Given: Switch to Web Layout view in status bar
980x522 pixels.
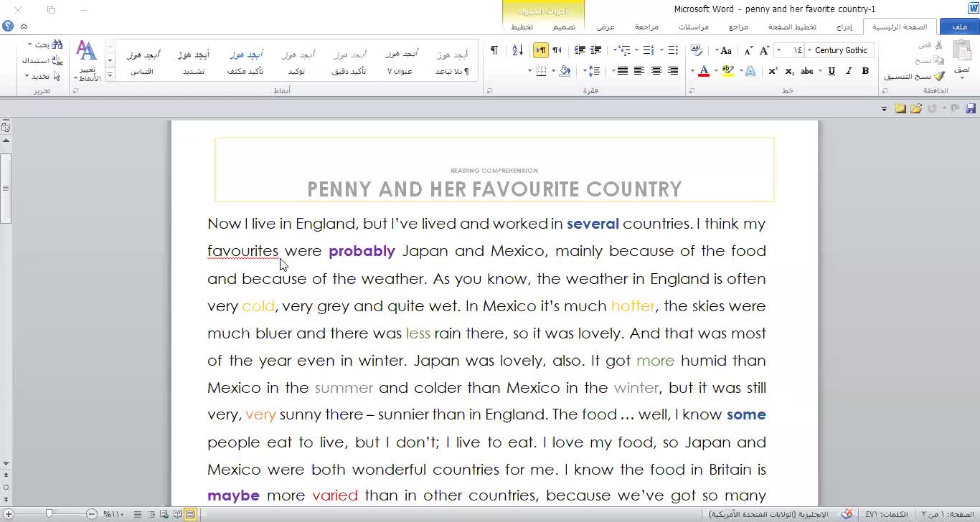Looking at the screenshot, I should click(x=164, y=514).
